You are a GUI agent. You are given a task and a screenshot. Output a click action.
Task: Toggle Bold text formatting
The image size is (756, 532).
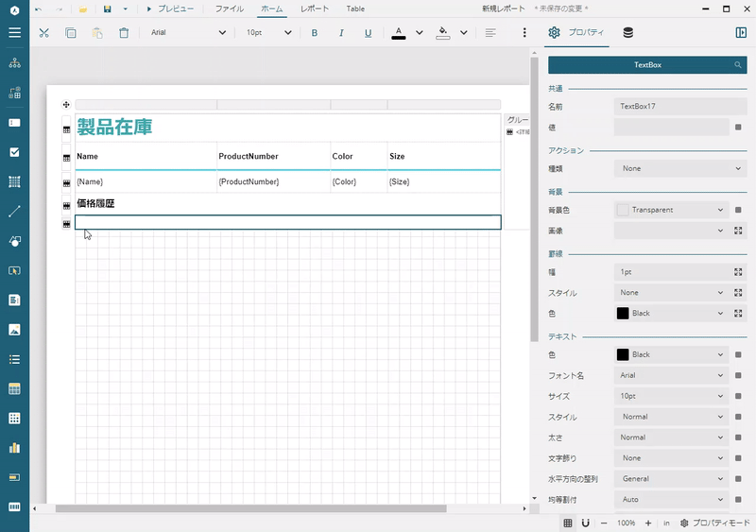(x=315, y=32)
